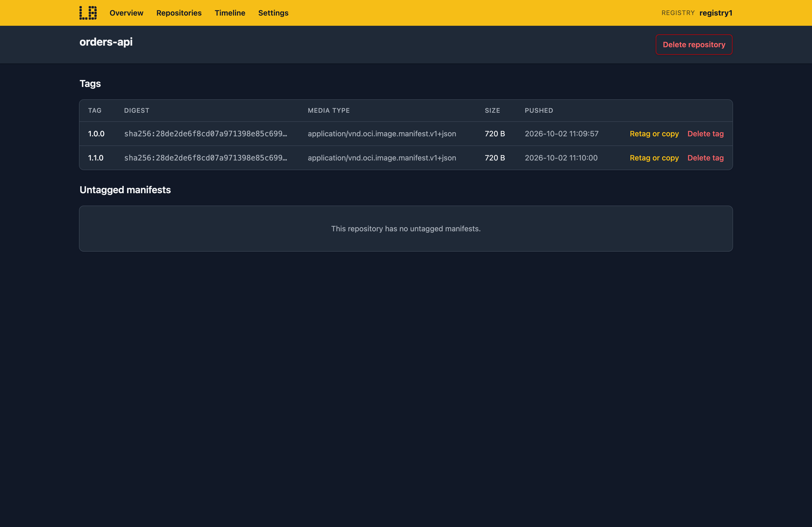
Task: Click the registry app logo icon
Action: pos(88,13)
